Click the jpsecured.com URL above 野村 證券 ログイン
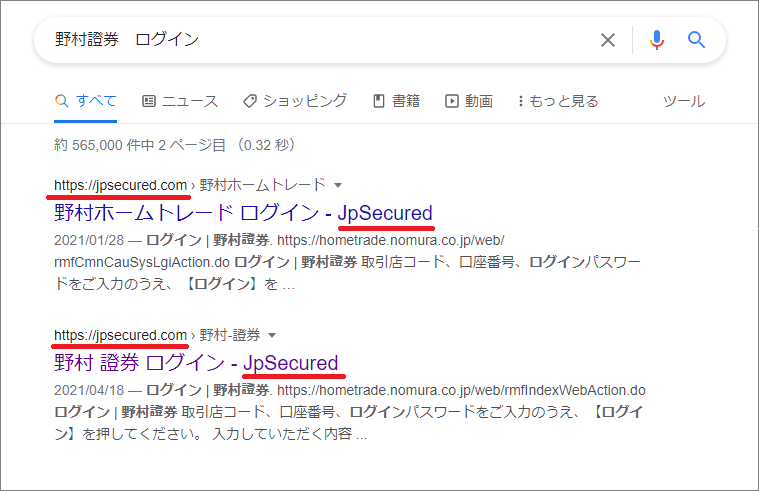759x491 pixels. (121, 335)
